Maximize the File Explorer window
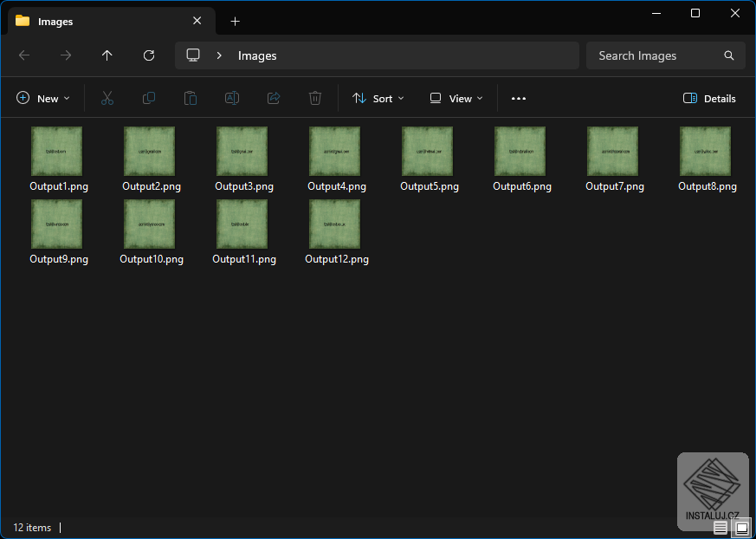This screenshot has width=756, height=539. 695,14
